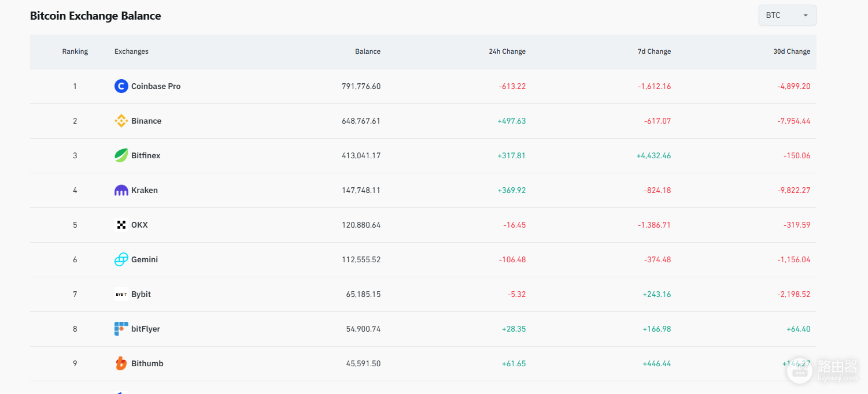
Task: Select Bithumb 7d change +446.44
Action: tap(657, 363)
